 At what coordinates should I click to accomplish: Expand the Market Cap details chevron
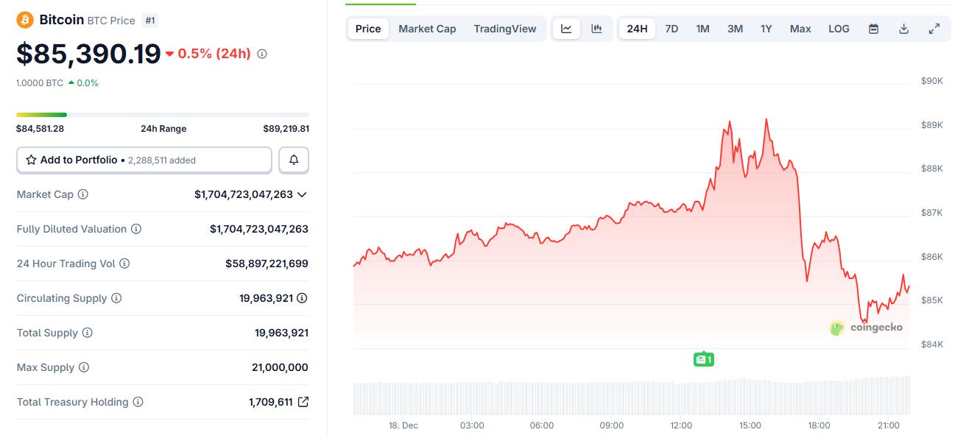click(x=302, y=194)
